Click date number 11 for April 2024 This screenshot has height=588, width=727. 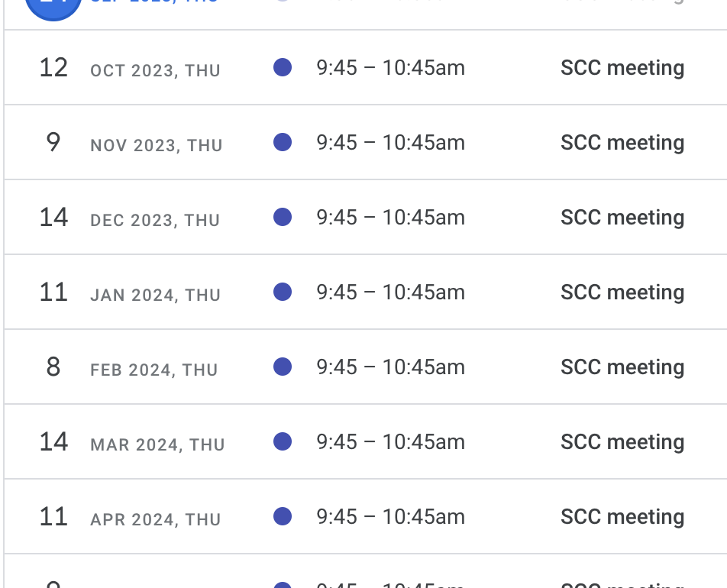53,516
